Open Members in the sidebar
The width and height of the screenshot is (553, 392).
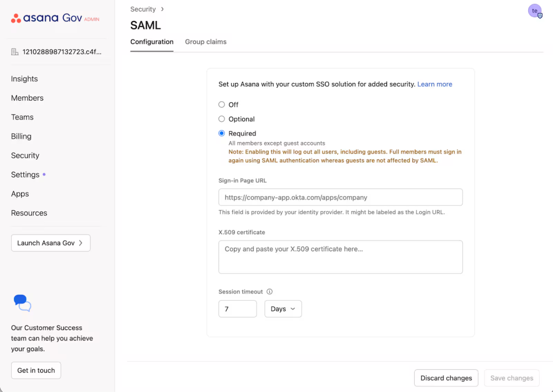(x=27, y=98)
